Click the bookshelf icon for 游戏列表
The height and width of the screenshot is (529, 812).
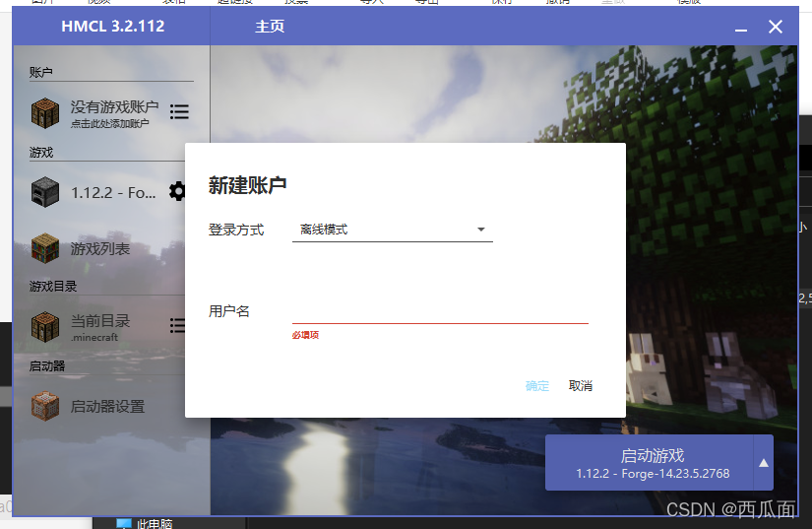45,248
